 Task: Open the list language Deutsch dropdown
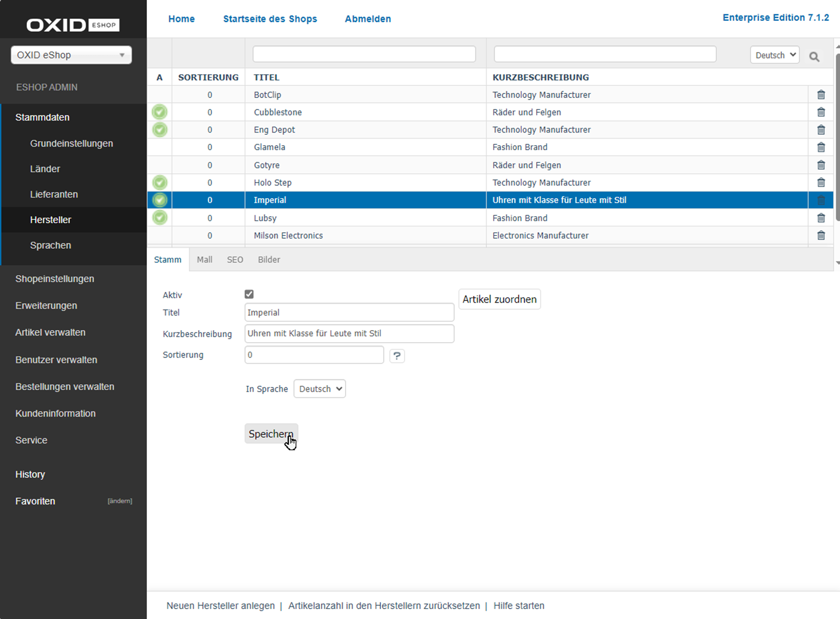coord(774,55)
